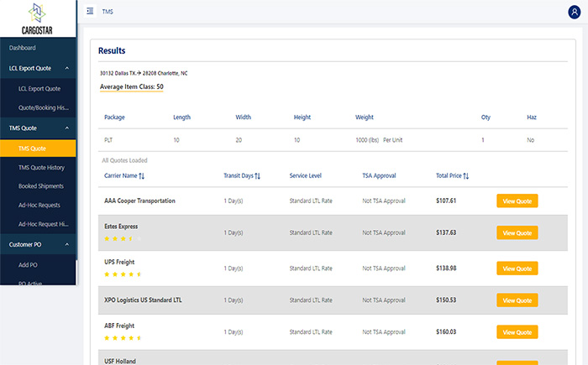
Task: Click the $160.03 total price
Action: pyautogui.click(x=446, y=332)
